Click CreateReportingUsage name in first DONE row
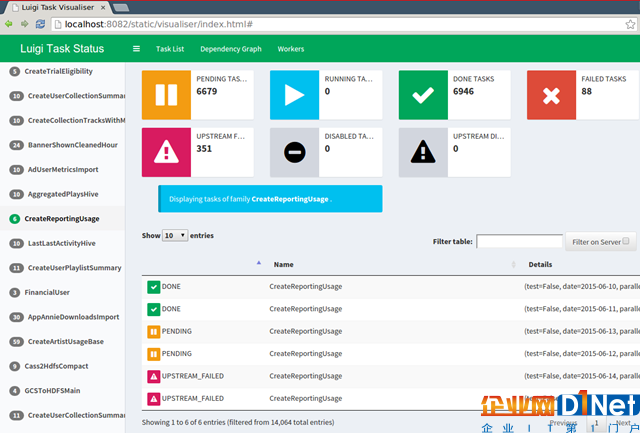 [x=305, y=286]
